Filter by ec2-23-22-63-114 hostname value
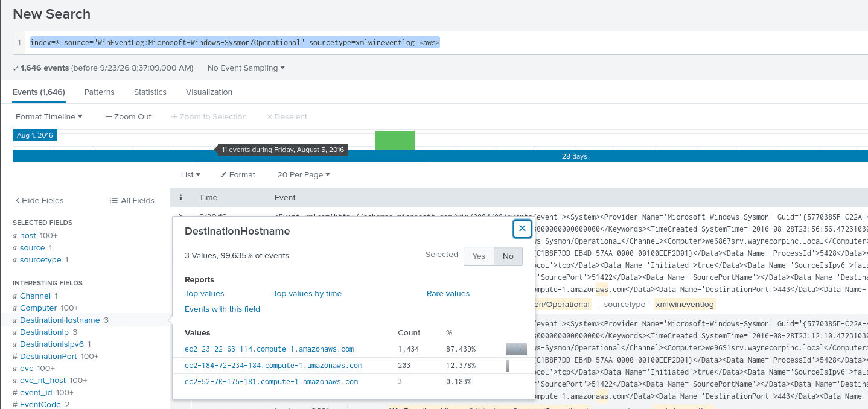This screenshot has width=868, height=409. pyautogui.click(x=269, y=349)
